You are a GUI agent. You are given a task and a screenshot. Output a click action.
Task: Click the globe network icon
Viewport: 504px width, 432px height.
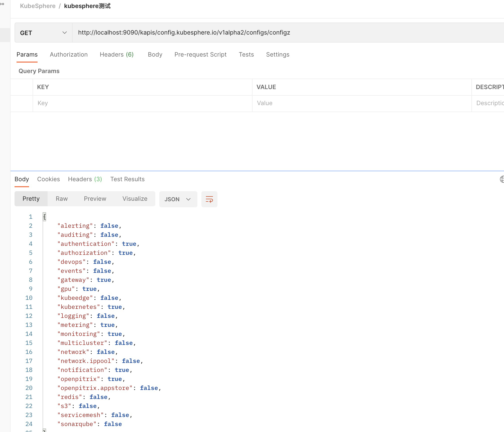(502, 179)
